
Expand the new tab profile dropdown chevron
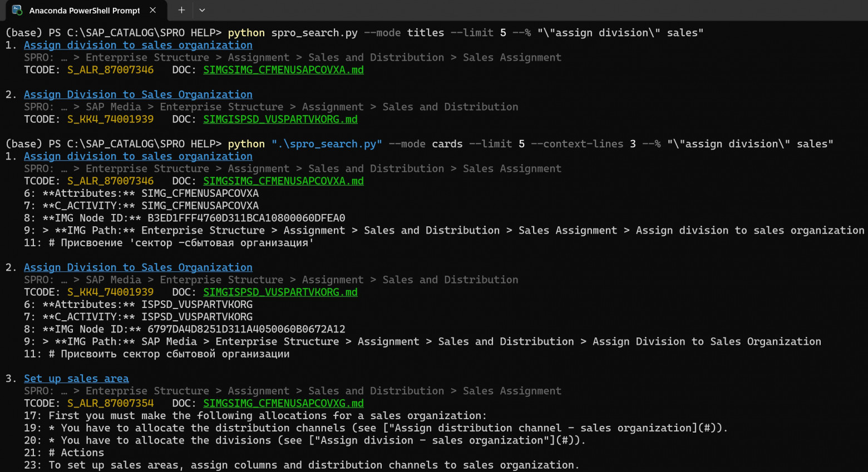(202, 10)
